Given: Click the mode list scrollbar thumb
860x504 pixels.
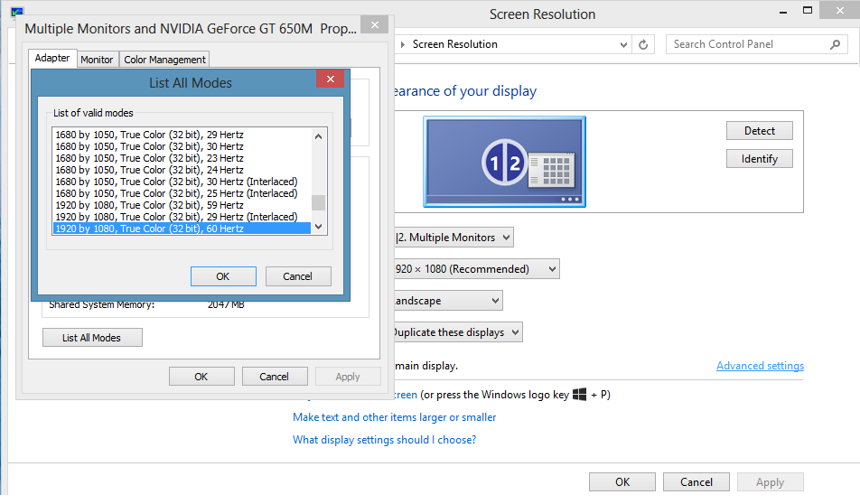Looking at the screenshot, I should (x=318, y=202).
